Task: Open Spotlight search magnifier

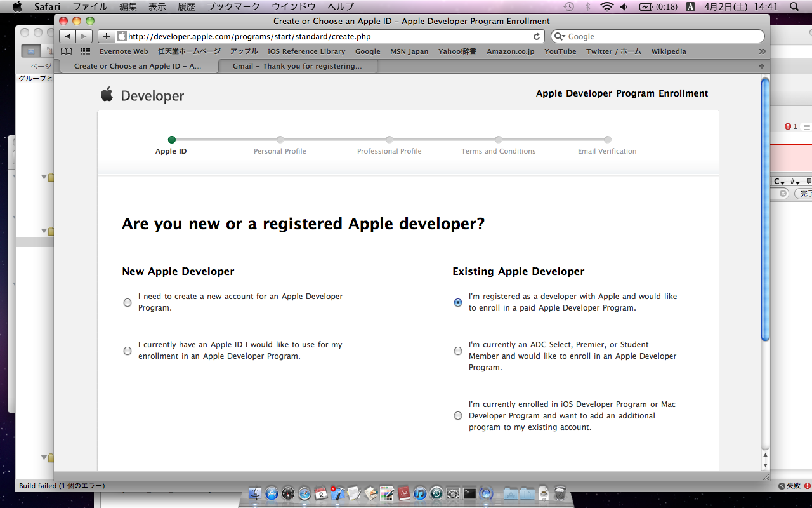Action: (x=794, y=7)
